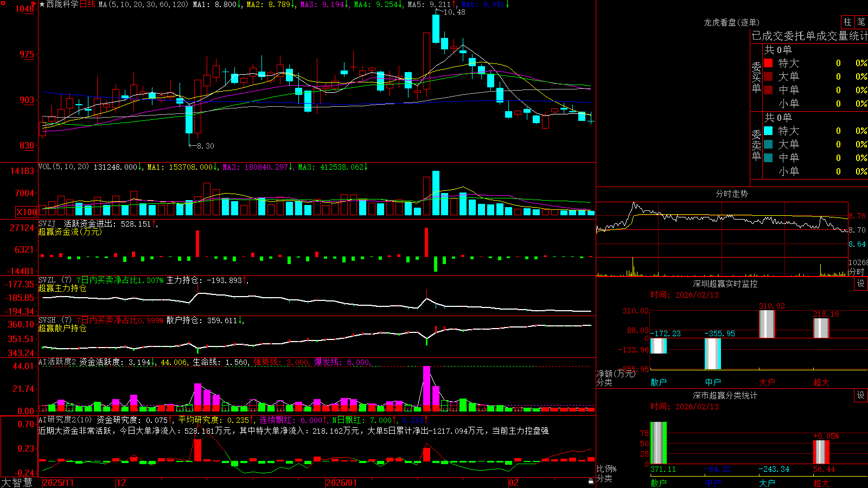The width and height of the screenshot is (868, 488).
Task: Click the 超赢主力持仓 indicator label
Action: click(62, 288)
